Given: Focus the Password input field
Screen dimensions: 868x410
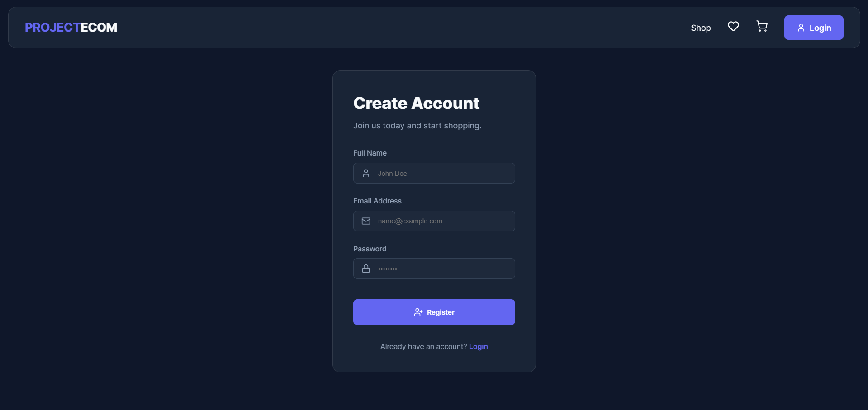Looking at the screenshot, I should pyautogui.click(x=443, y=269).
